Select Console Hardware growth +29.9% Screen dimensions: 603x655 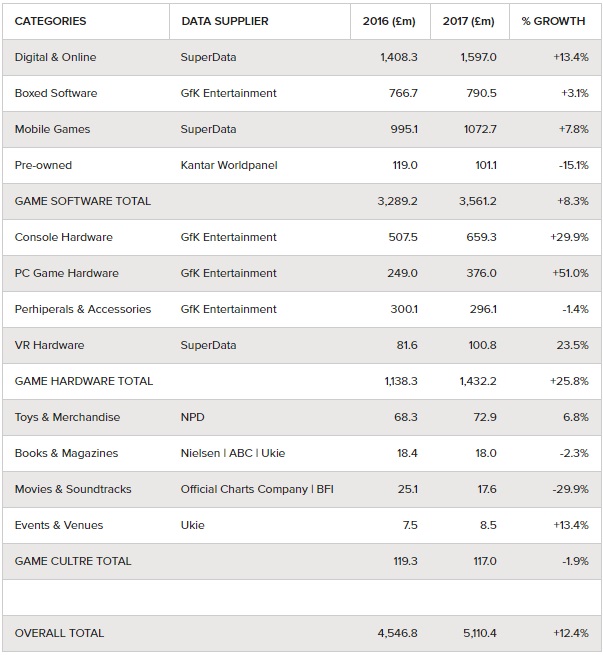(569, 237)
